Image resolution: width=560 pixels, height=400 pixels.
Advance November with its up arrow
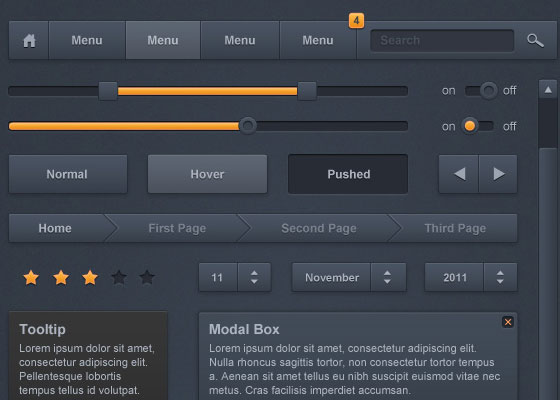(387, 273)
